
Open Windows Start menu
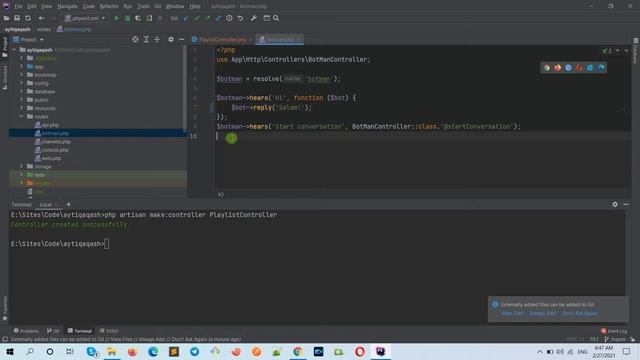tap(10, 351)
